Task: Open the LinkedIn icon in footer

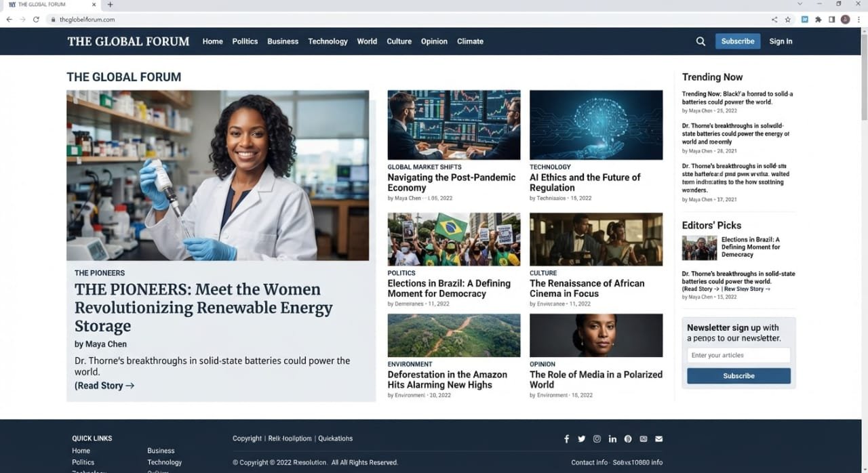Action: click(612, 439)
